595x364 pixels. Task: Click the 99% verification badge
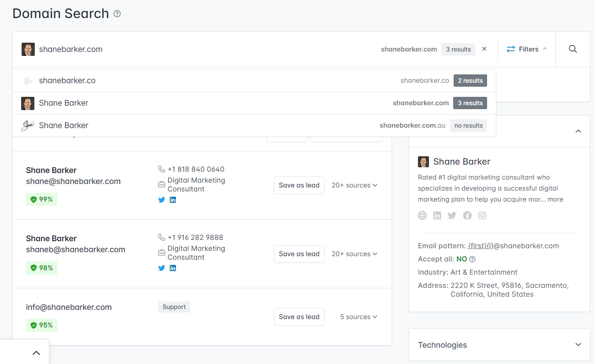coord(41,199)
